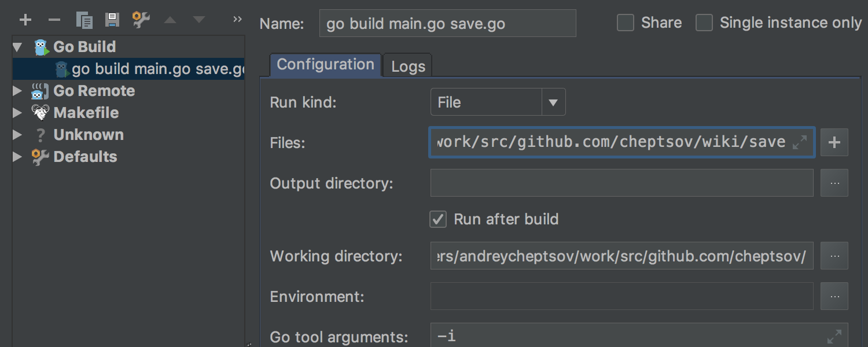
Task: Add new configuration with plus icon
Action: click(x=25, y=20)
